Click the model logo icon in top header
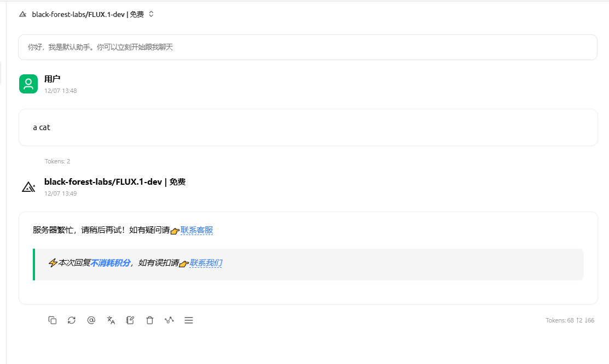 [22, 14]
